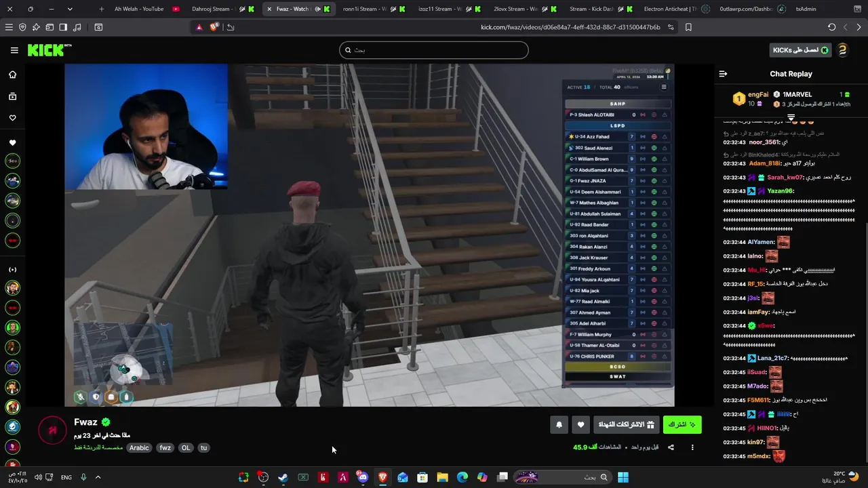
Task: Open the profile avatar in Kick header
Action: (843, 50)
